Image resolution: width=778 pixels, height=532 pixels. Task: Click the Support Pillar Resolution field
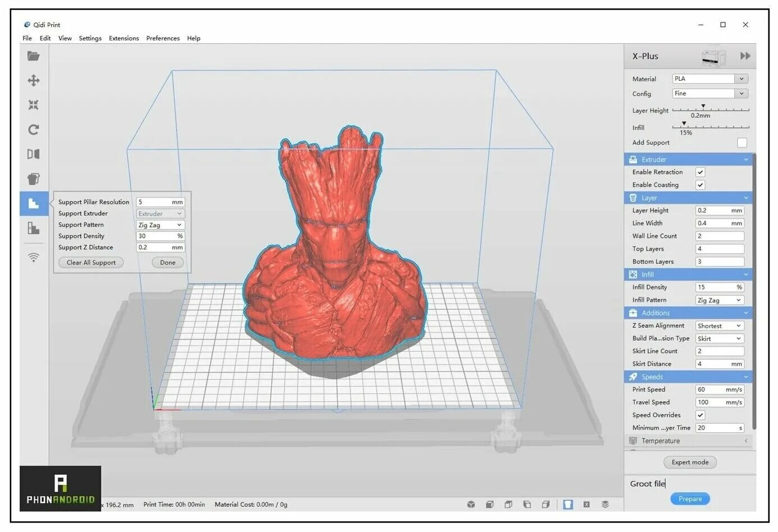[x=161, y=202]
